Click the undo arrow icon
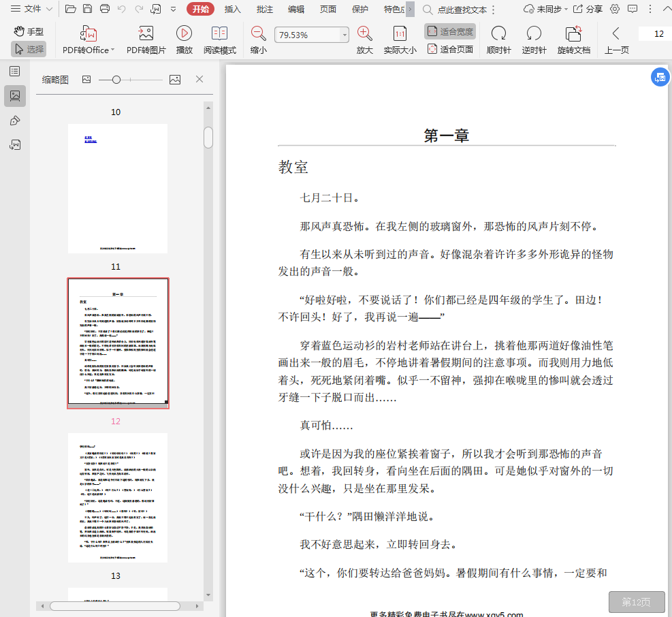Image resolution: width=672 pixels, height=617 pixels. coord(122,9)
